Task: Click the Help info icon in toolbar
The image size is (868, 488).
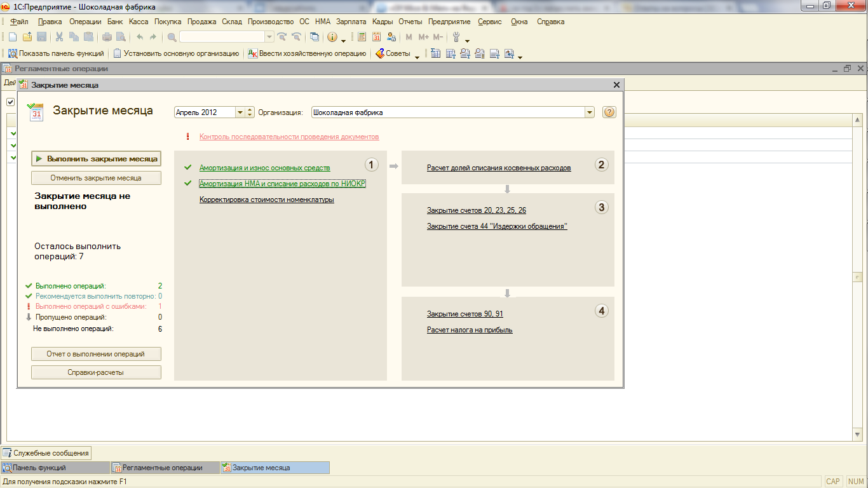Action: point(332,37)
